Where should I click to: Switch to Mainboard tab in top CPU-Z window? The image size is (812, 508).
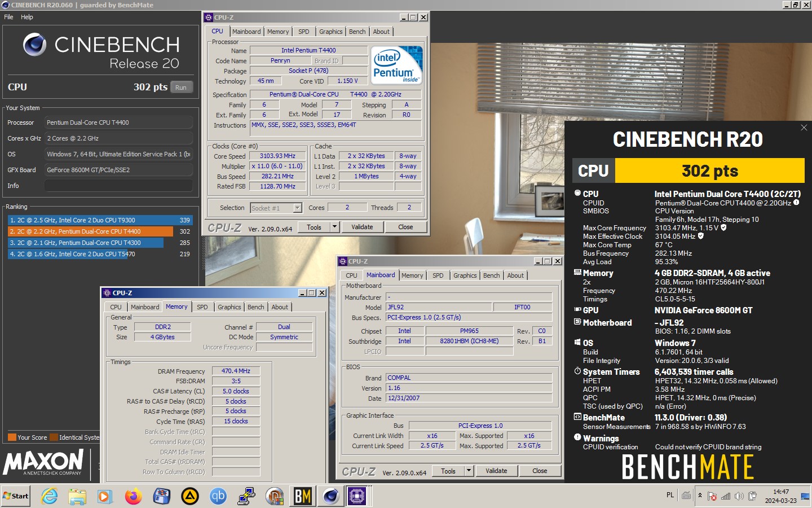pos(246,32)
